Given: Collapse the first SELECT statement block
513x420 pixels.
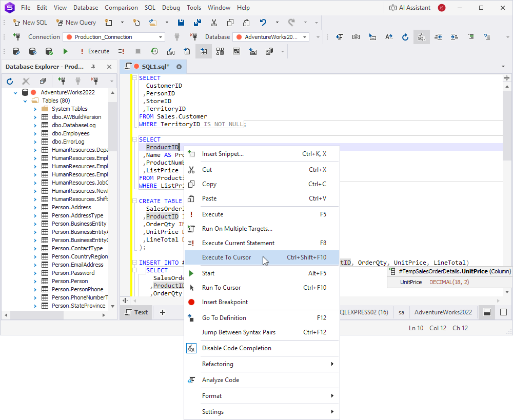Looking at the screenshot, I should click(134, 78).
